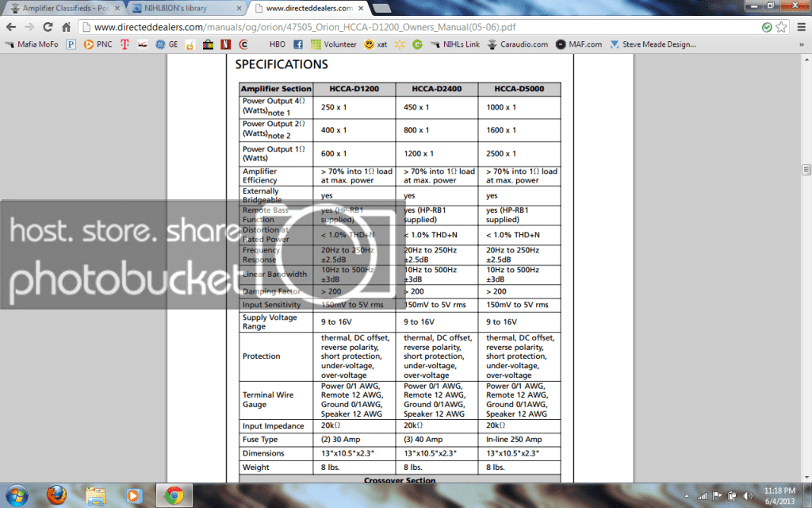Open the browser home page

67,27
